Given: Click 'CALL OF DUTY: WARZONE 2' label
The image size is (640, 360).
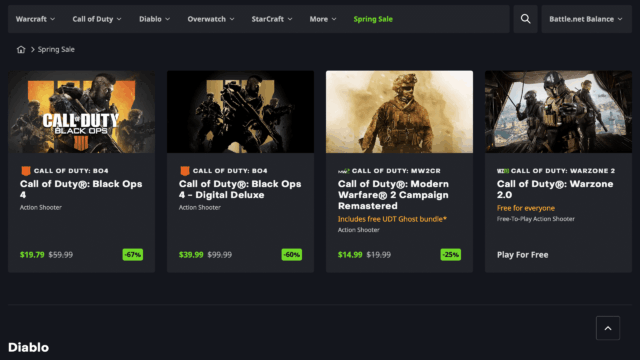Looking at the screenshot, I should [x=563, y=171].
